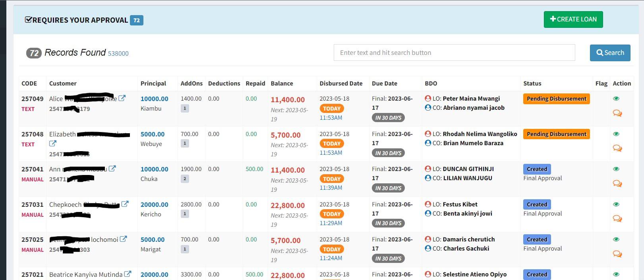
Task: View loan 257025 via eye icon
Action: click(616, 239)
